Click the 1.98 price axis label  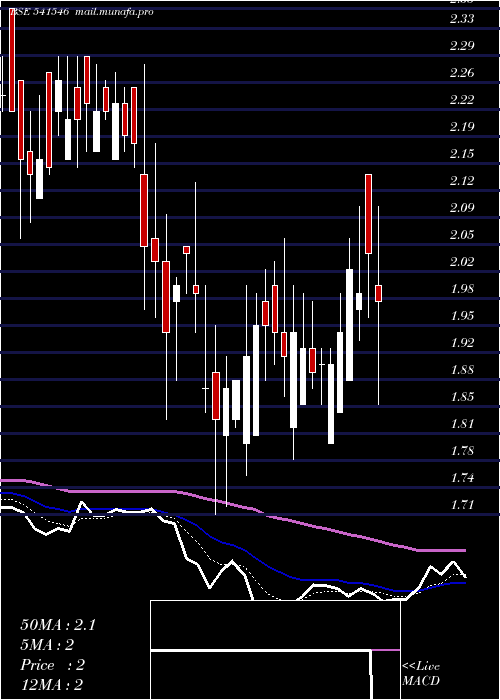462,289
